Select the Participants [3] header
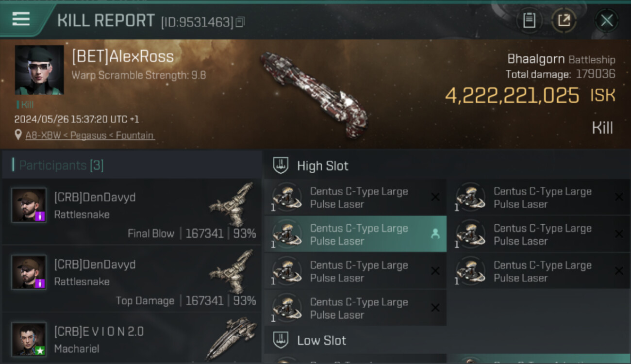Screen dimensions: 631x364 coord(61,165)
